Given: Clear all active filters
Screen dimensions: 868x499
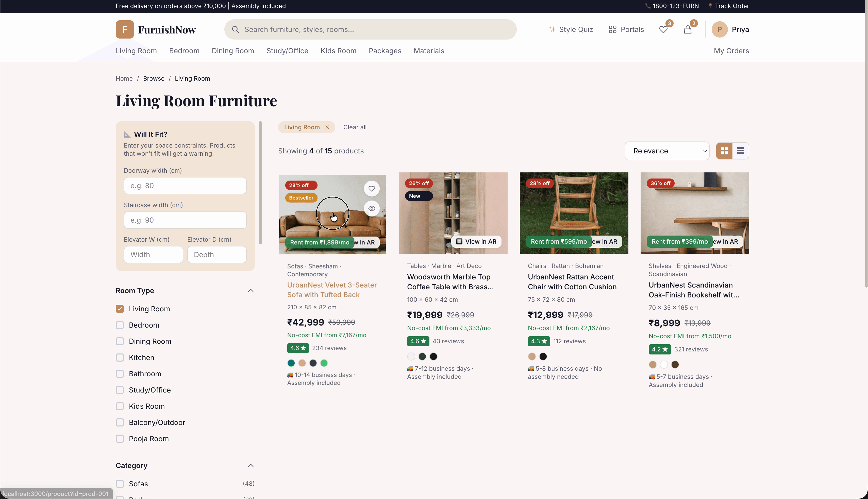Looking at the screenshot, I should 355,127.
